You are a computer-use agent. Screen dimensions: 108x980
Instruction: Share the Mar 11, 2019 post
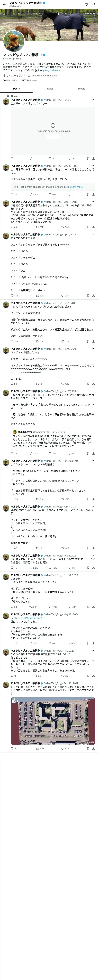coord(93,227)
